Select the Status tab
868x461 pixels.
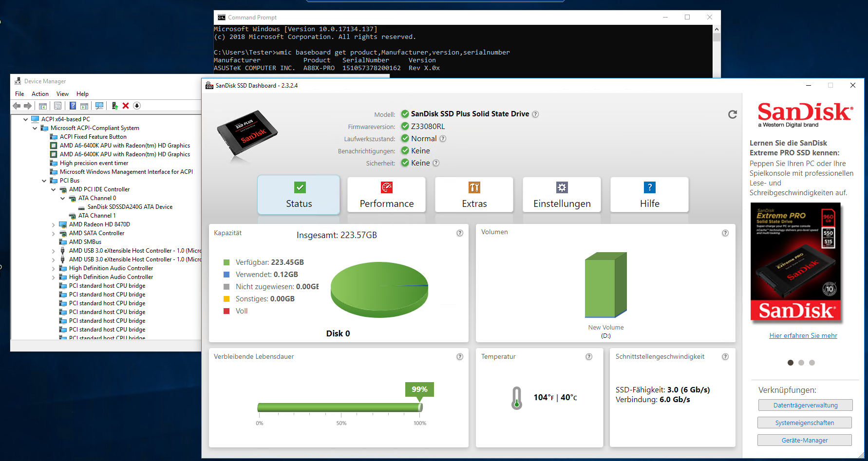299,195
